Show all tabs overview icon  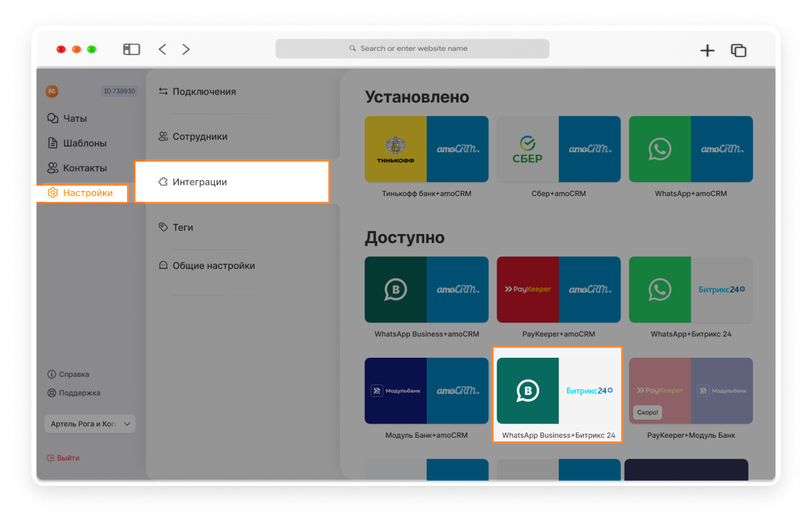coord(738,50)
